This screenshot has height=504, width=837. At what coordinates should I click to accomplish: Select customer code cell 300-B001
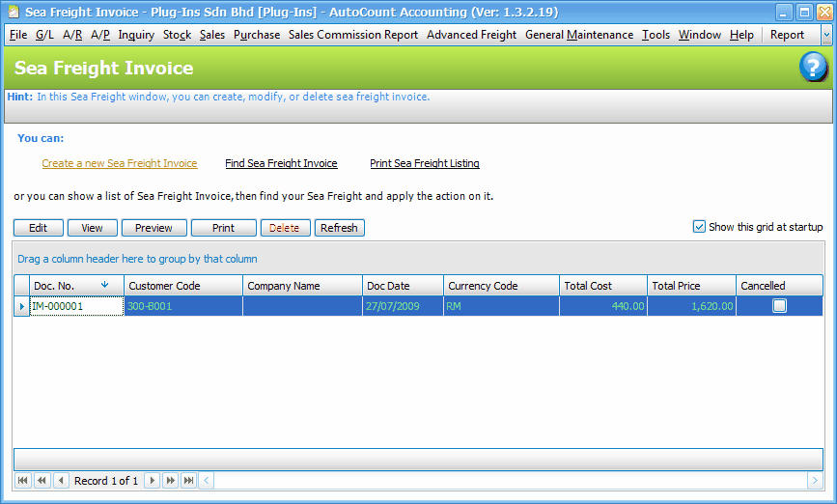pyautogui.click(x=183, y=306)
